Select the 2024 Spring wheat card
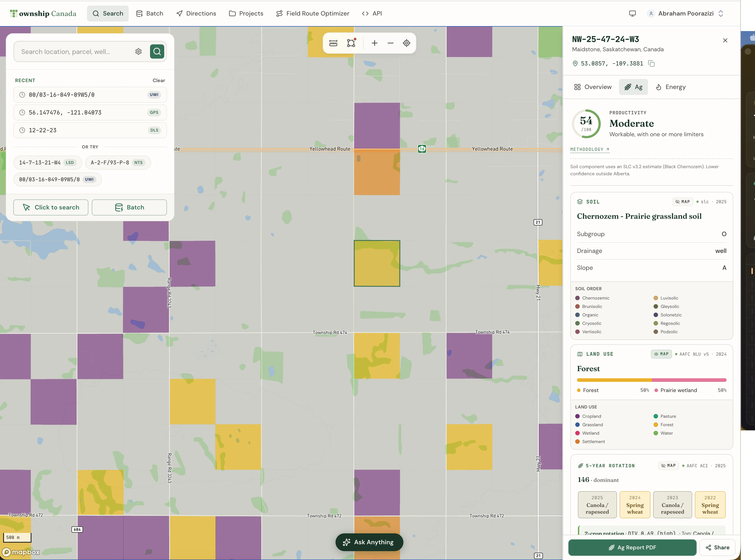Viewport: 755px width, 560px height. [635, 505]
